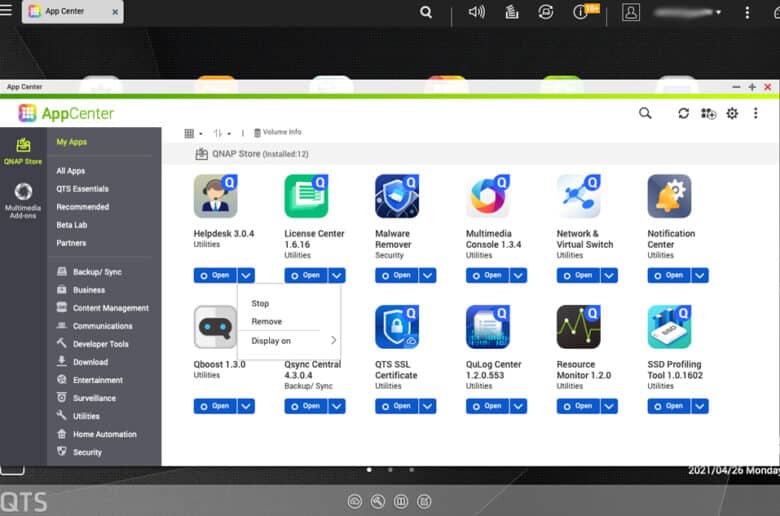Open Developer Tools category
The image size is (780, 516).
click(x=93, y=344)
